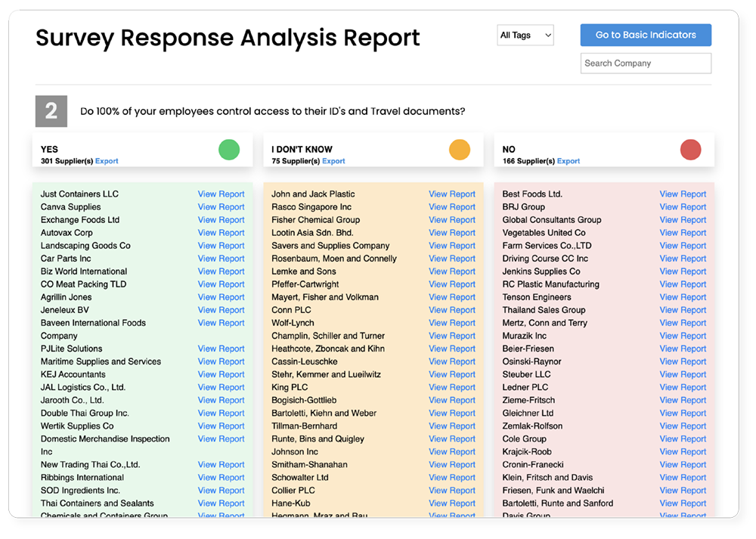This screenshot has height=539, width=756.
Task: Open Car Parts Inc report
Action: click(222, 259)
